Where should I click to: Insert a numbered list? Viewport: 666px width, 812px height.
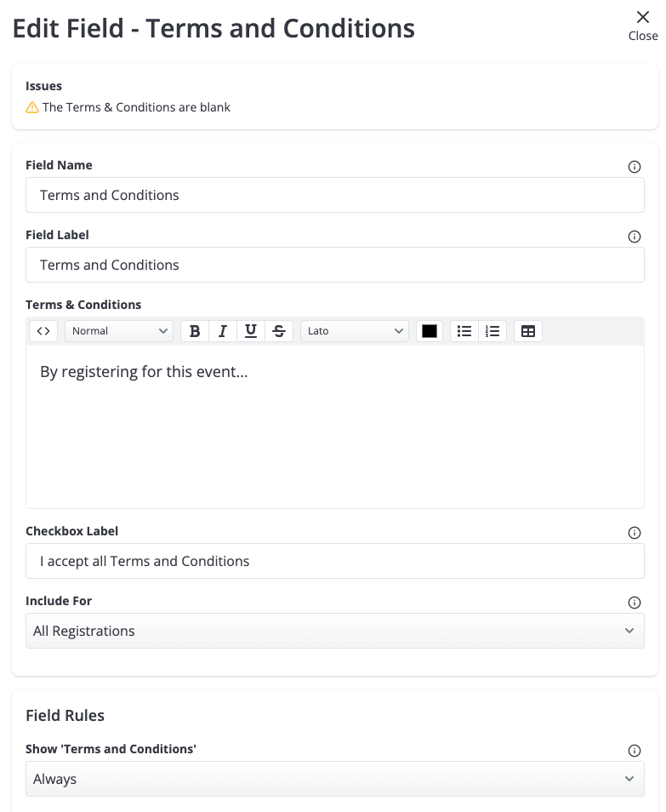point(492,331)
